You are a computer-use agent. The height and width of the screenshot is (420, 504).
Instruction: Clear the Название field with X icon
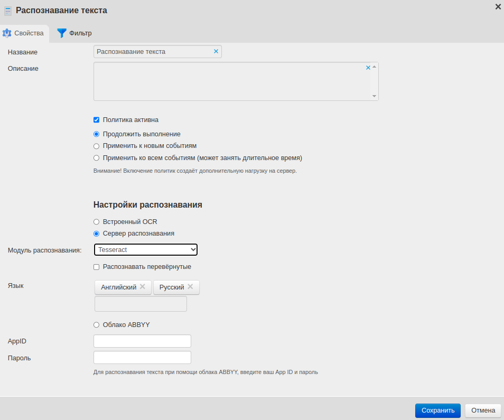click(x=216, y=51)
